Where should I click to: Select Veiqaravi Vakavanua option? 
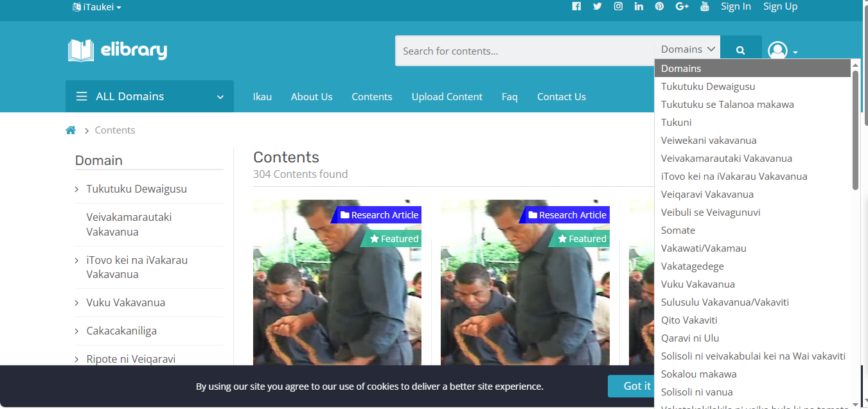point(752,194)
